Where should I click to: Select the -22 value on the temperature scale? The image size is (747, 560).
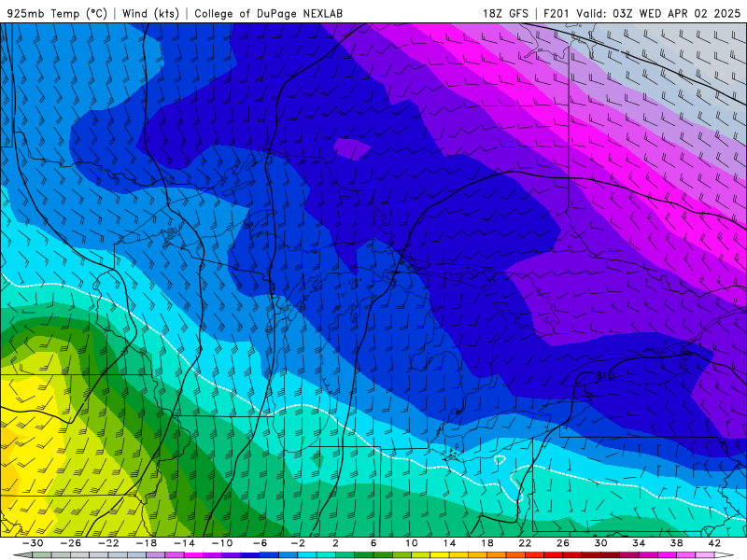(x=108, y=543)
